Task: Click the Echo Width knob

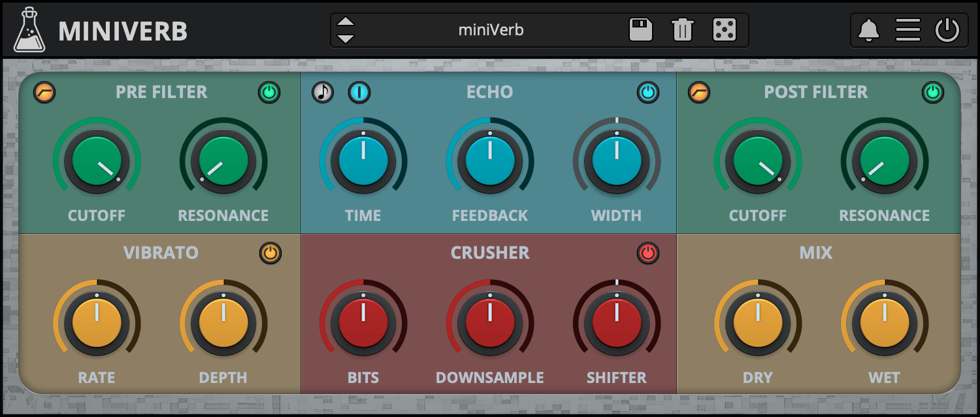Action: [617, 161]
